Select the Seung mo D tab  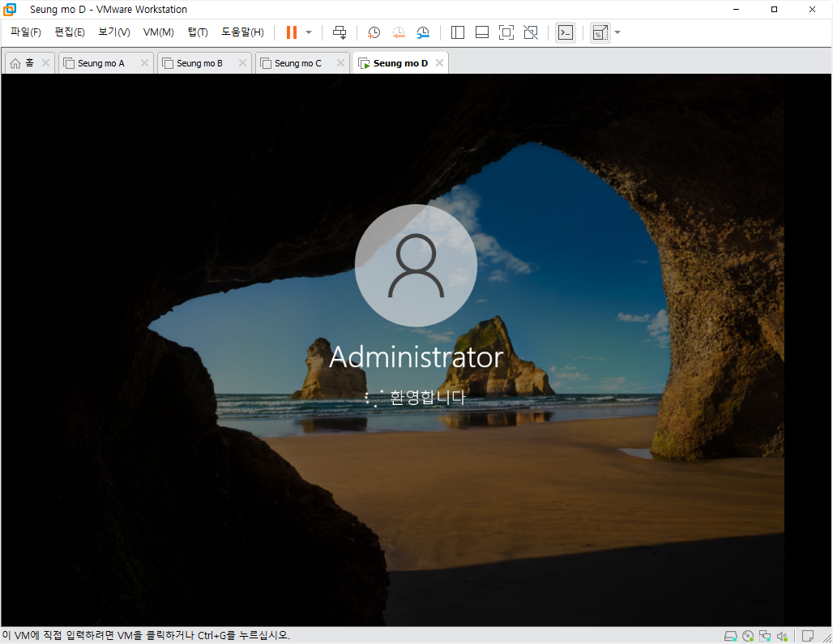pos(400,63)
